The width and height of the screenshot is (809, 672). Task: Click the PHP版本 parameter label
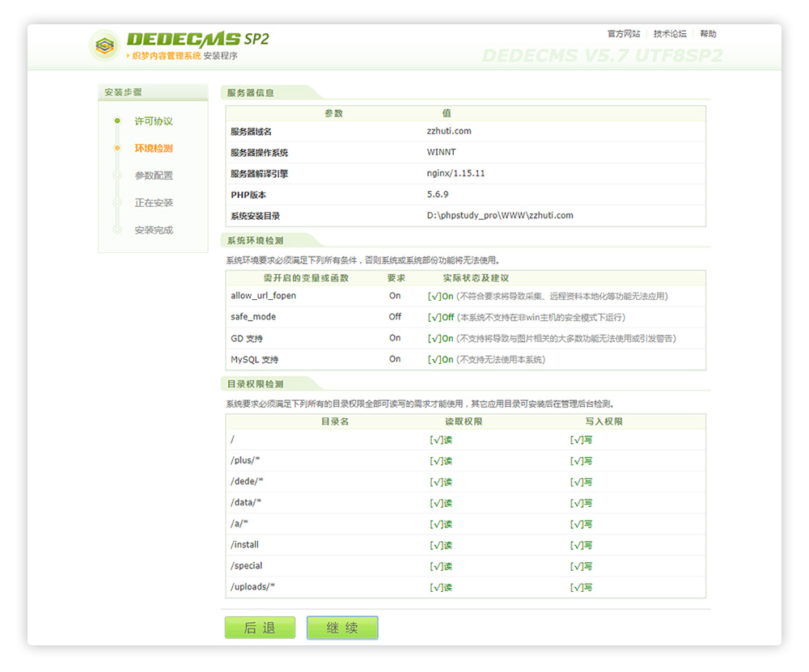(248, 195)
